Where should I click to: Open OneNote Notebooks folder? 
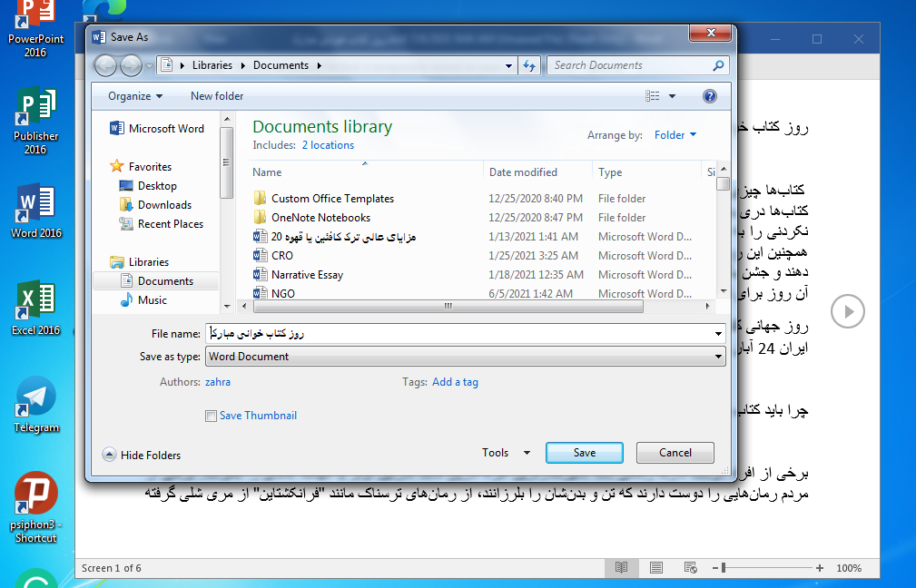312,217
